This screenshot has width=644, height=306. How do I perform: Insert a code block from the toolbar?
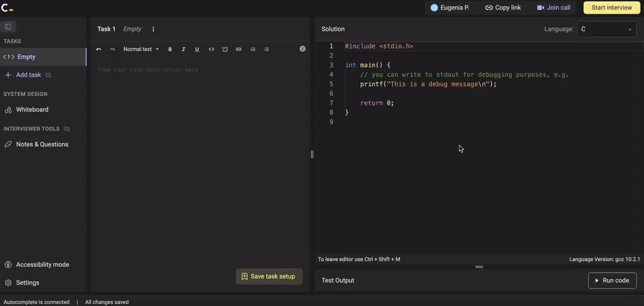(x=225, y=49)
